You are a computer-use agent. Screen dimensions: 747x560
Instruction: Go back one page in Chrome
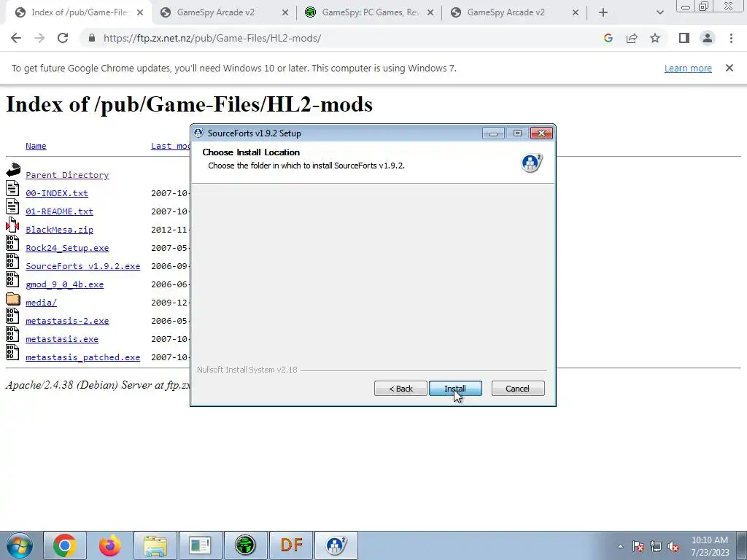16,38
